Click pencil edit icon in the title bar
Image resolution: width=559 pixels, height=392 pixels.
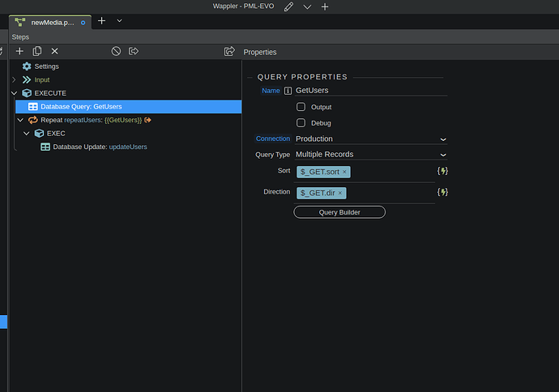pos(288,6)
